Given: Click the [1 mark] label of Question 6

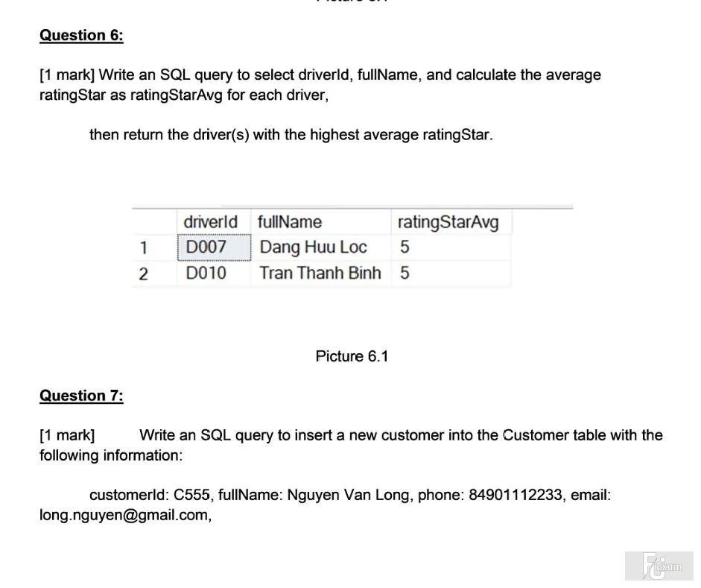Looking at the screenshot, I should click(67, 75).
